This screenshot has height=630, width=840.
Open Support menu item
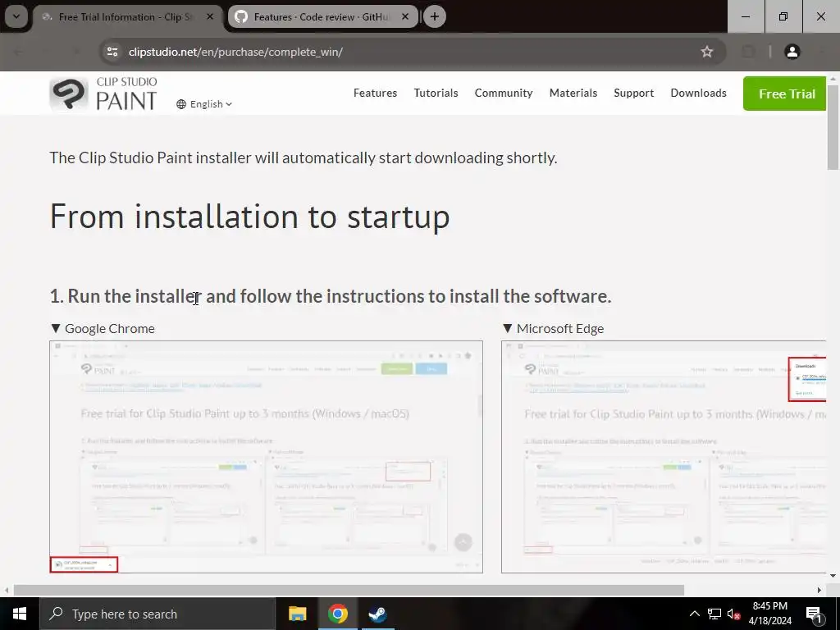point(634,94)
